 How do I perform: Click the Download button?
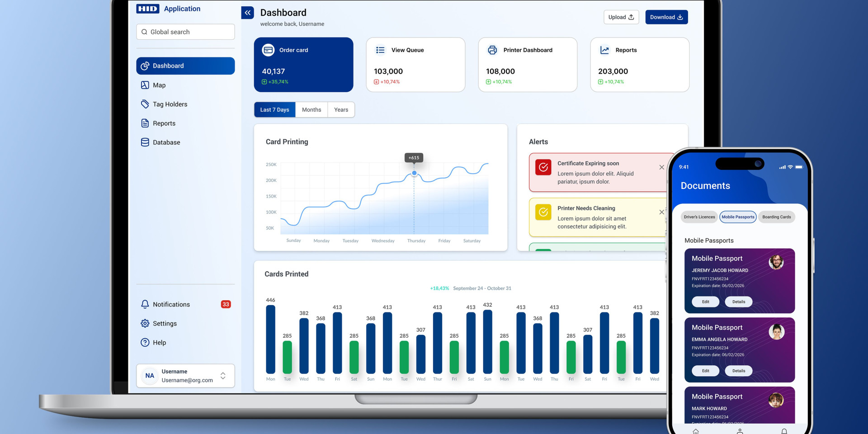pos(666,17)
